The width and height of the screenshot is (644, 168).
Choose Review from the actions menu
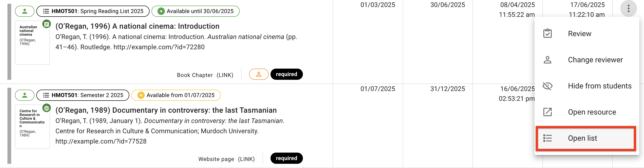click(579, 33)
